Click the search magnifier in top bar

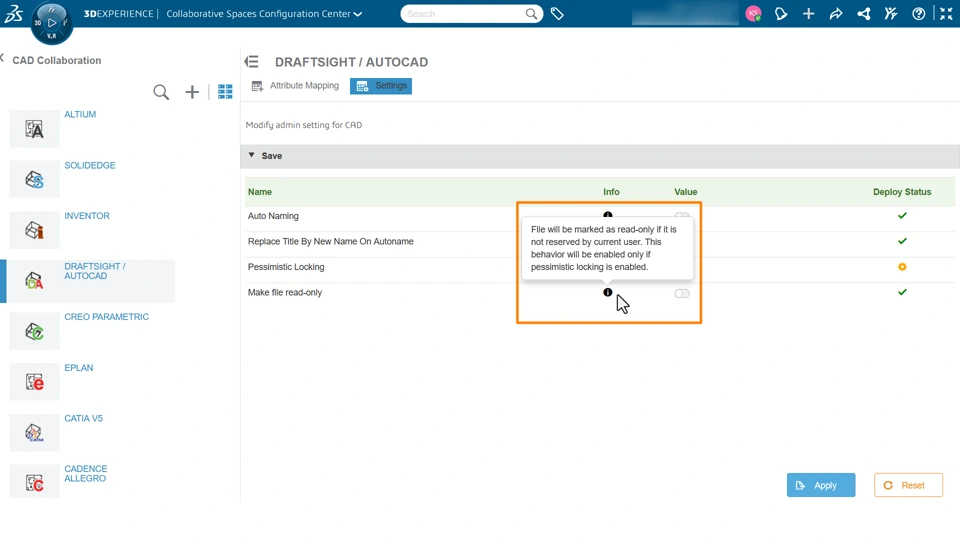(531, 13)
